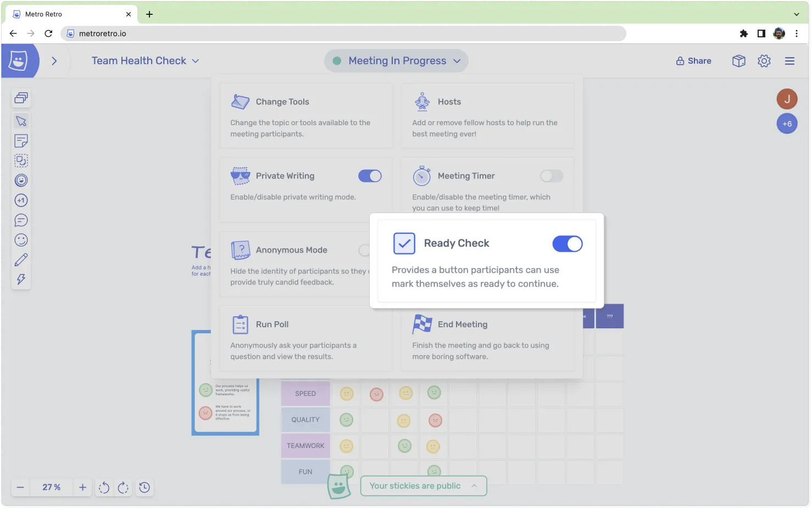Open the comment tool in sidebar

point(21,220)
